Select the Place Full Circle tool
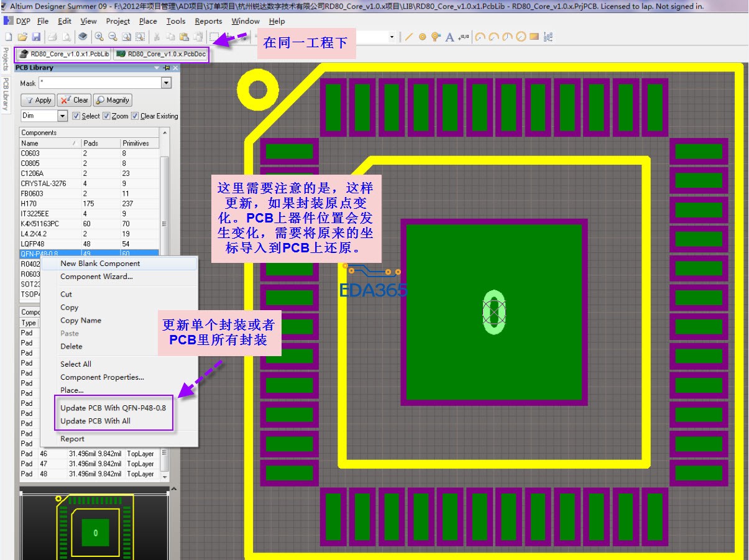749x560 pixels. pos(521,37)
